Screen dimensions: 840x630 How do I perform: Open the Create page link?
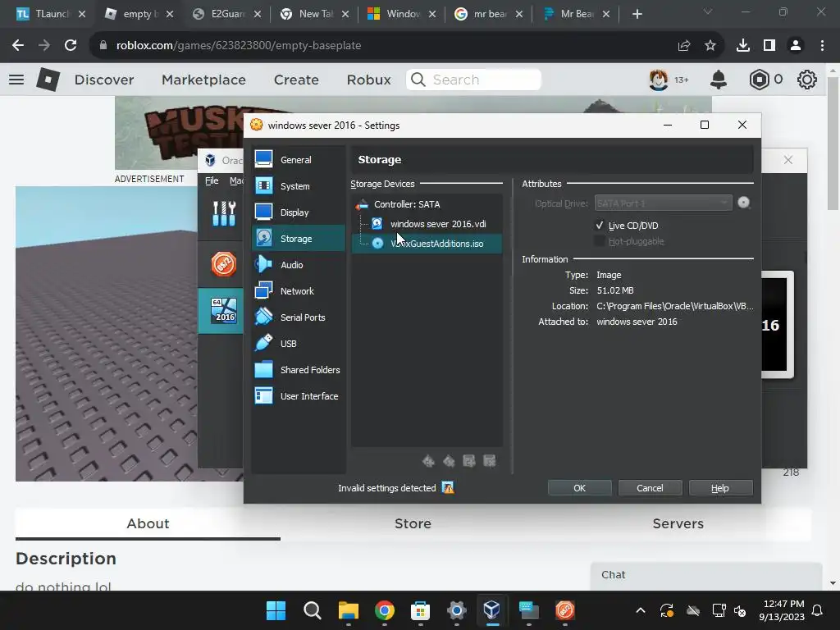[296, 80]
